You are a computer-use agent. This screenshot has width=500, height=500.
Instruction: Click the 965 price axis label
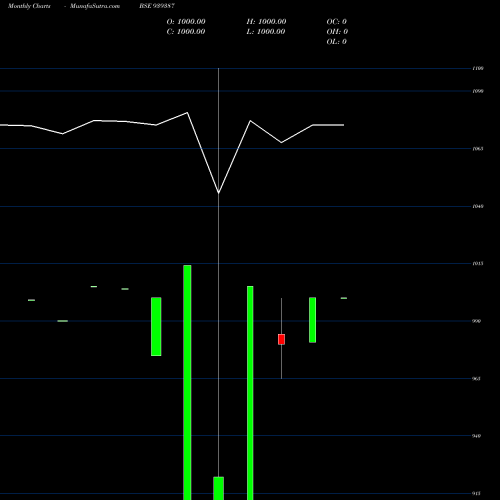coord(477,379)
